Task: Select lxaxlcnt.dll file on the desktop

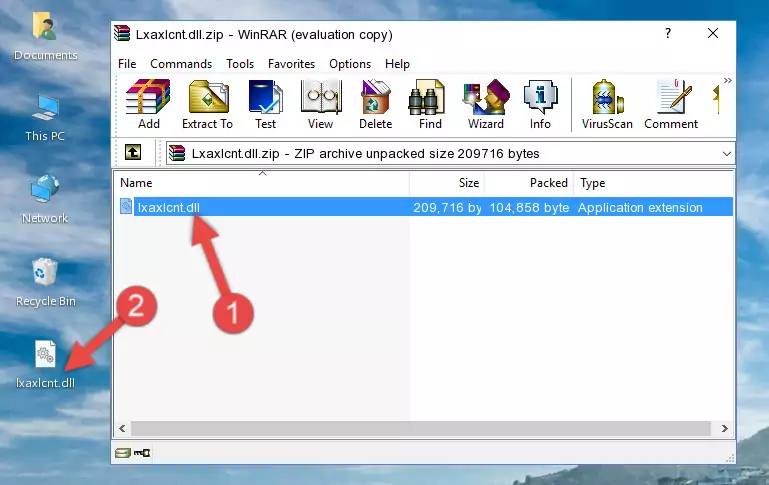Action: [45, 365]
